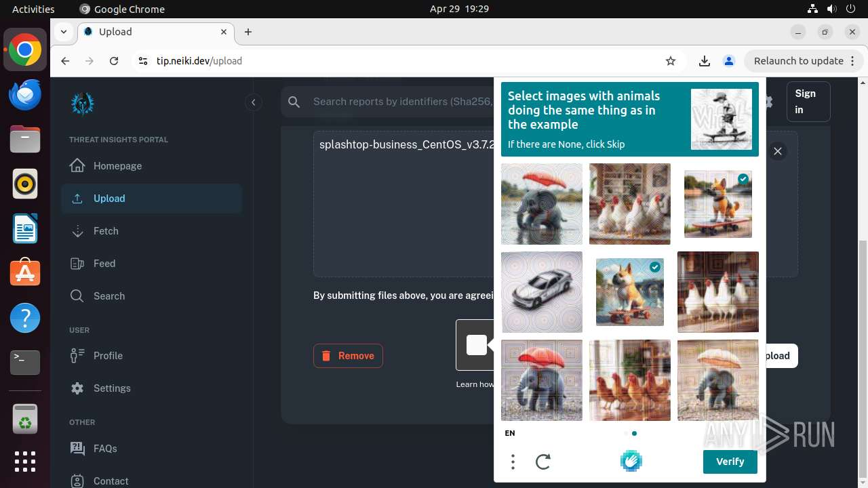This screenshot has width=868, height=488.
Task: Open the network status tray icon
Action: pyautogui.click(x=812, y=9)
